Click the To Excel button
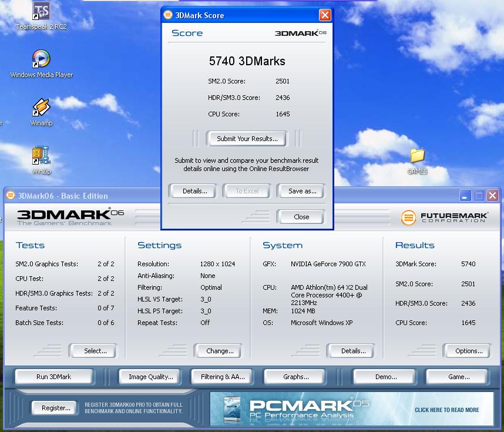The height and width of the screenshot is (432, 504). 247,191
